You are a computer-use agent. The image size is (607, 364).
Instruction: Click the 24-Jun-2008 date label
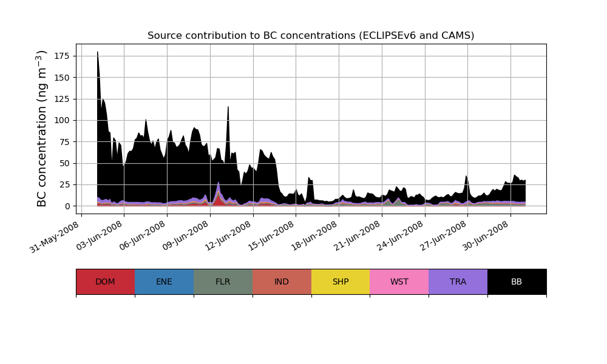(399, 235)
